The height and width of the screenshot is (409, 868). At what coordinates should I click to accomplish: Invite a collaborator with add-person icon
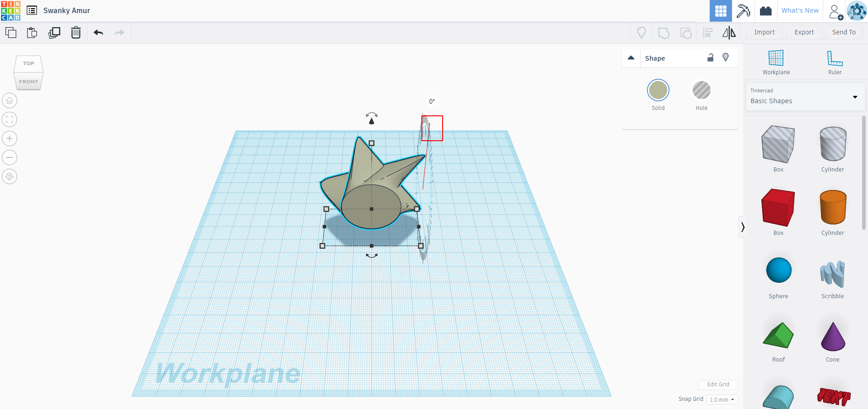pyautogui.click(x=836, y=11)
